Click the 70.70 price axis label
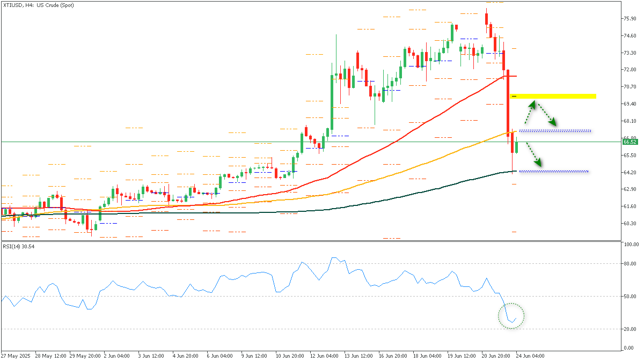 630,87
